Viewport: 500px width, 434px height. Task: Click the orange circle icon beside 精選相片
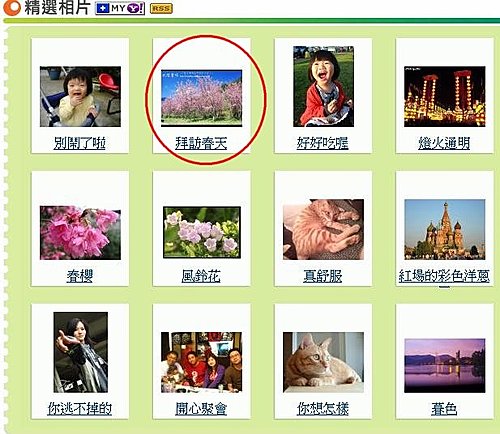click(12, 8)
